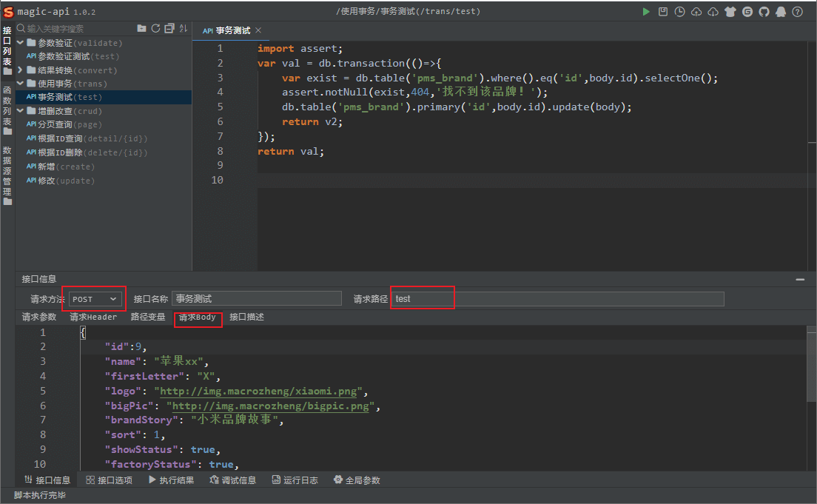Collapse the 参数验证(validate) group
Screen dimensions: 817x504
click(x=20, y=43)
